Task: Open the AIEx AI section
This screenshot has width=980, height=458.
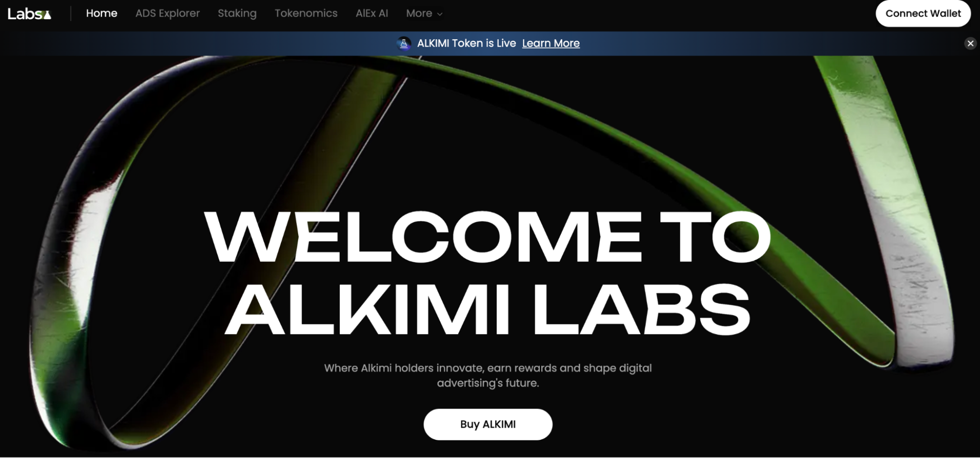Action: click(372, 13)
